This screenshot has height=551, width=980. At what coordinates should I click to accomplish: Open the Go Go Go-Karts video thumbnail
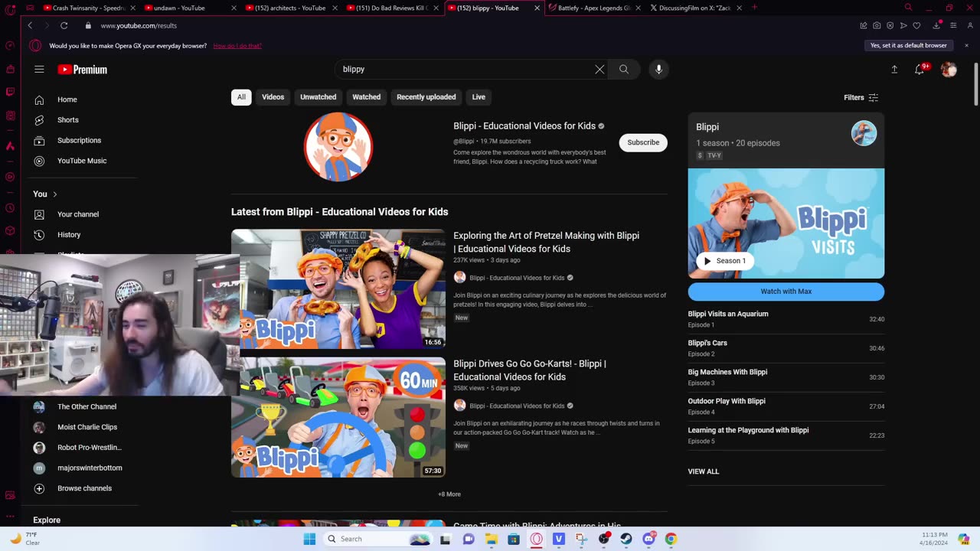point(338,417)
